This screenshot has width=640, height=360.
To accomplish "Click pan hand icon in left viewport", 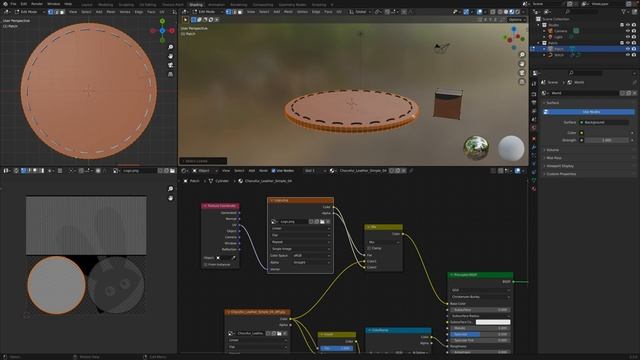I will pos(171,56).
